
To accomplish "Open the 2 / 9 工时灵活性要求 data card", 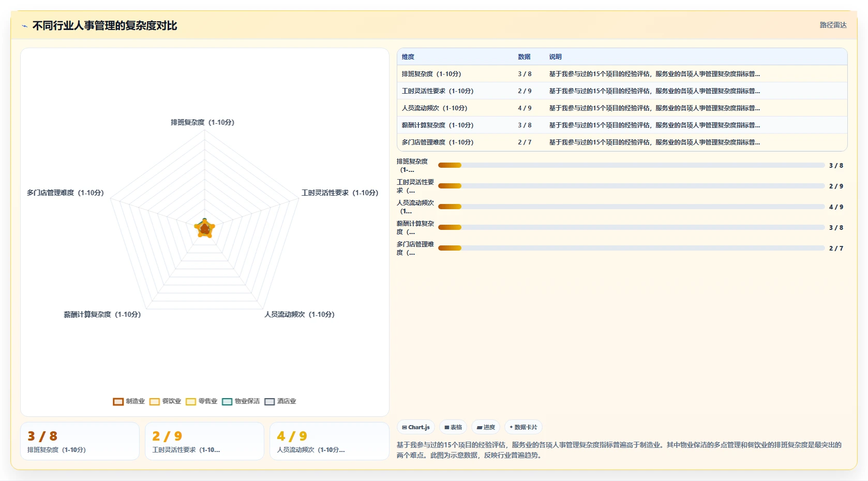I will coord(204,441).
